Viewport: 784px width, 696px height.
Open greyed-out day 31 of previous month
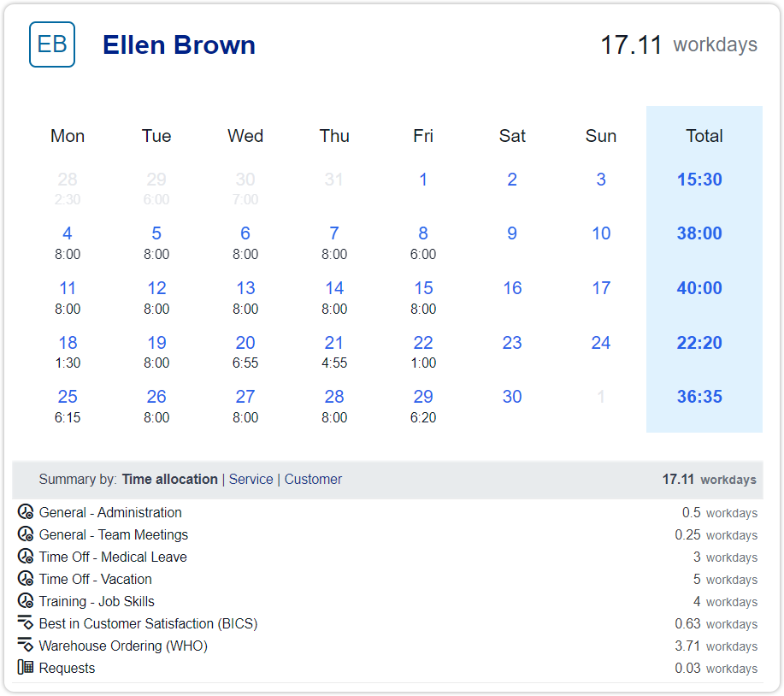334,180
